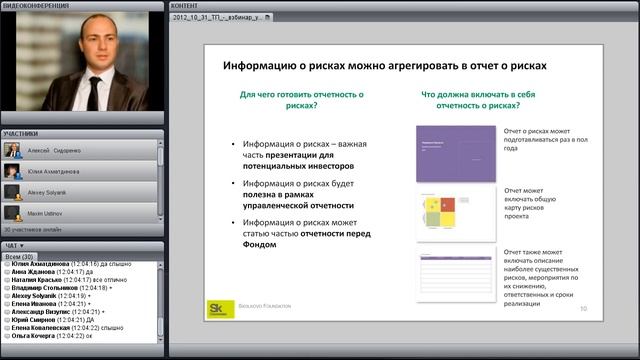Open the 2012_10_31_ТП webinar content tab
Image resolution: width=640 pixels, height=360 pixels.
(221, 17)
